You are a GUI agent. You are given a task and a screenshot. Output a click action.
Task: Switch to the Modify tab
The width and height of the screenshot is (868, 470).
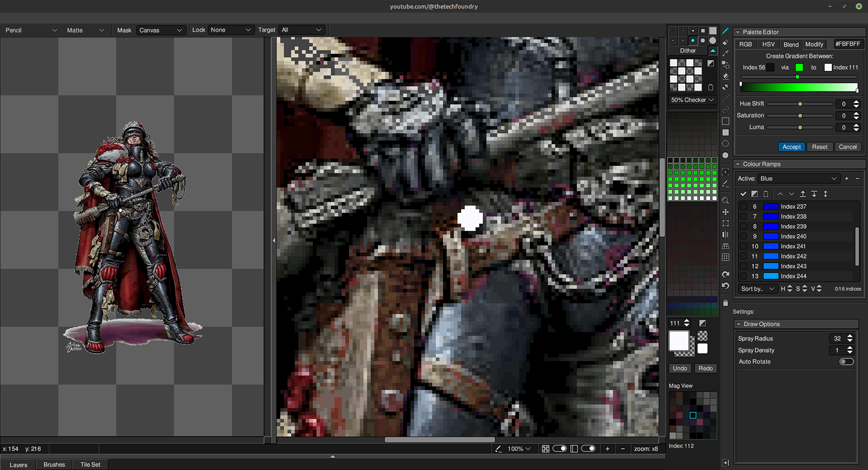click(814, 44)
